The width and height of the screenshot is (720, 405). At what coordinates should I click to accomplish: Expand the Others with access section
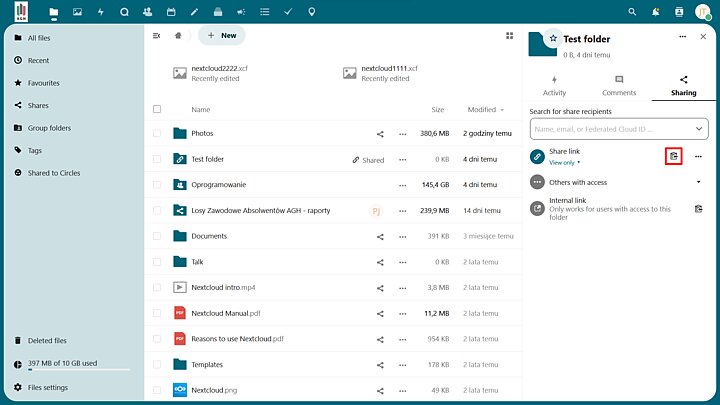[698, 182]
